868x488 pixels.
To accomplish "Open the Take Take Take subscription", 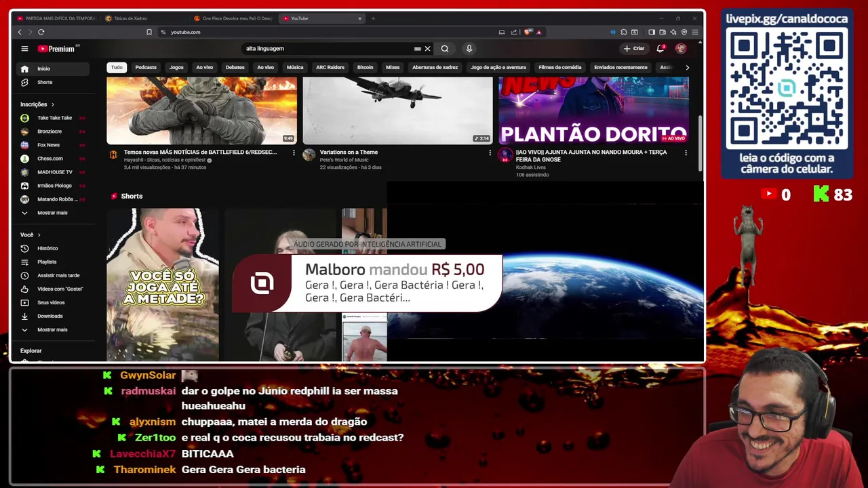I will click(52, 118).
